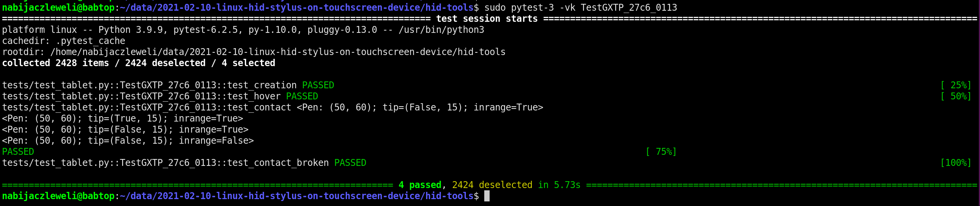Click the username in the top prompt
The image size is (980, 206).
pos(38,8)
